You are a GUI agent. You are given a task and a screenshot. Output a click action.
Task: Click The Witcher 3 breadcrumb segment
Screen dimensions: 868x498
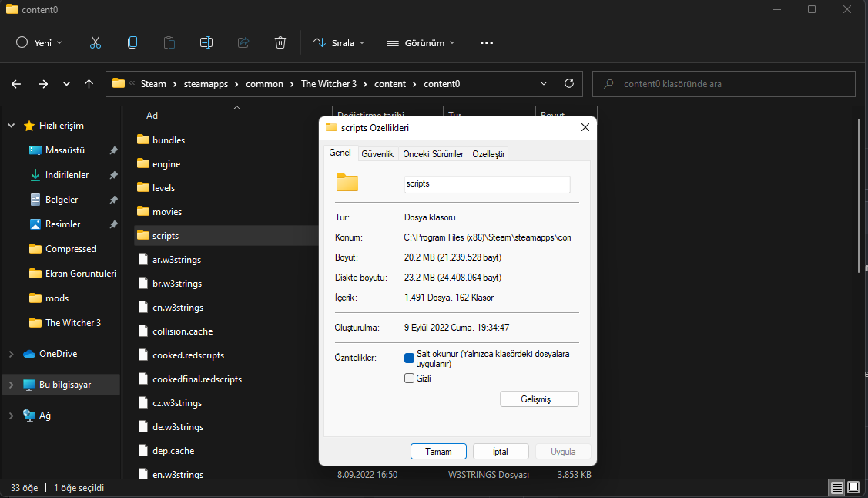pyautogui.click(x=329, y=84)
